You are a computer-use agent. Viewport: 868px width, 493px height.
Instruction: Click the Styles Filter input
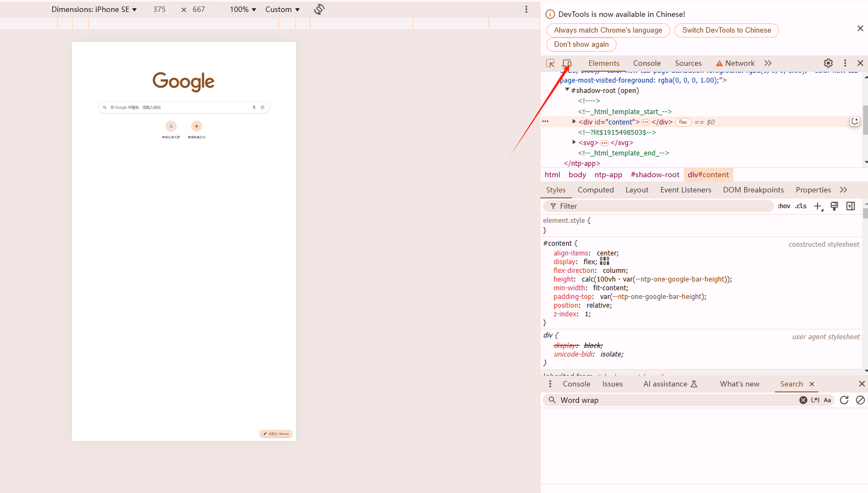[658, 206]
